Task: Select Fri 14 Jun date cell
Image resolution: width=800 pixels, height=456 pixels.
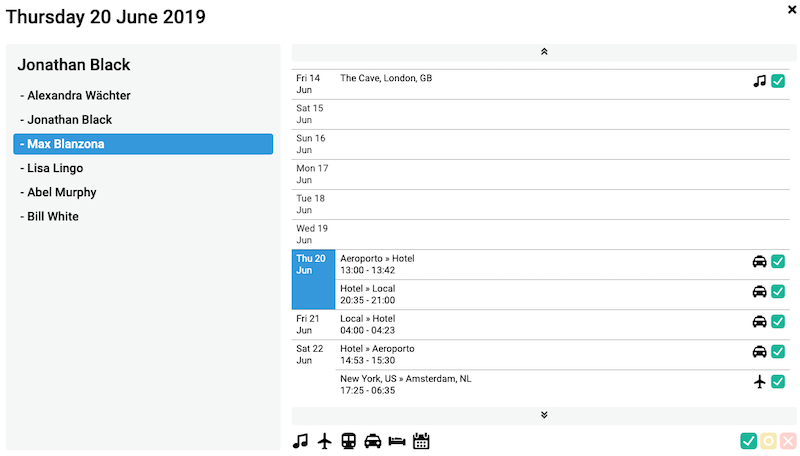Action: pos(313,84)
